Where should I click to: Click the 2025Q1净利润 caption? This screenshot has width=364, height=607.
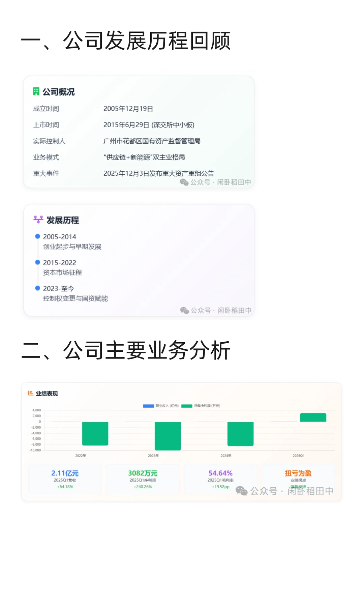click(x=143, y=480)
